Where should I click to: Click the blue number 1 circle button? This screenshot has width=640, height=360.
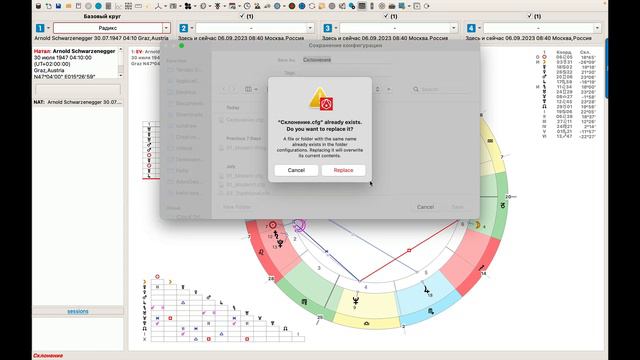tap(40, 28)
